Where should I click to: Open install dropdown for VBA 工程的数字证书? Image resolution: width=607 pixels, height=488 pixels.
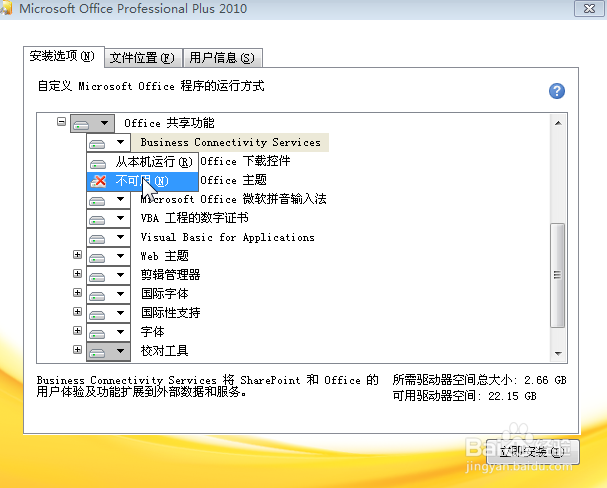tap(108, 218)
